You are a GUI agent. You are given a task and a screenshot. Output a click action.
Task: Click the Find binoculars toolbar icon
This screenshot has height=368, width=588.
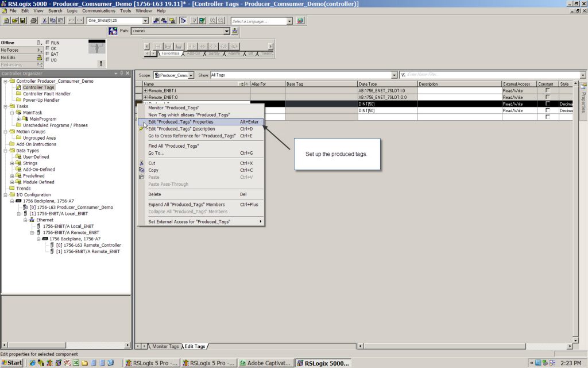(x=156, y=21)
